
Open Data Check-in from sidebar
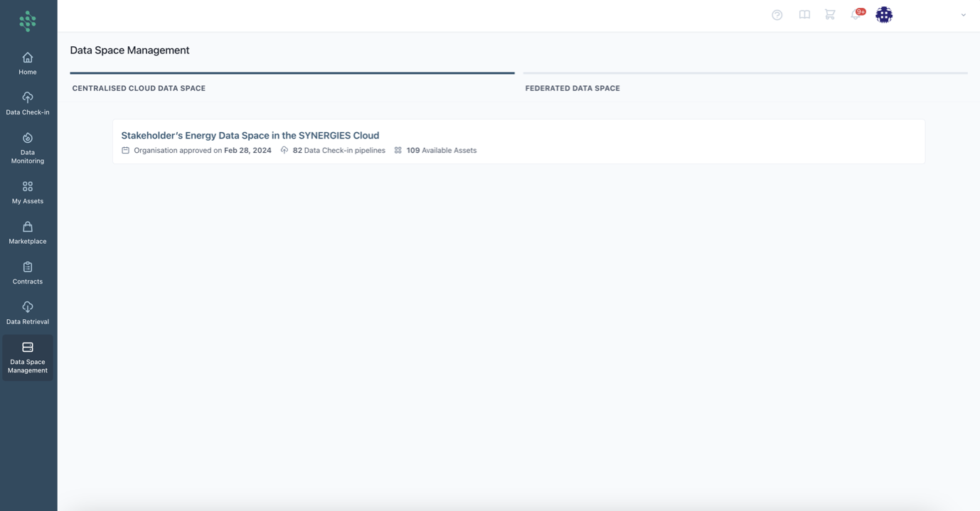[28, 103]
